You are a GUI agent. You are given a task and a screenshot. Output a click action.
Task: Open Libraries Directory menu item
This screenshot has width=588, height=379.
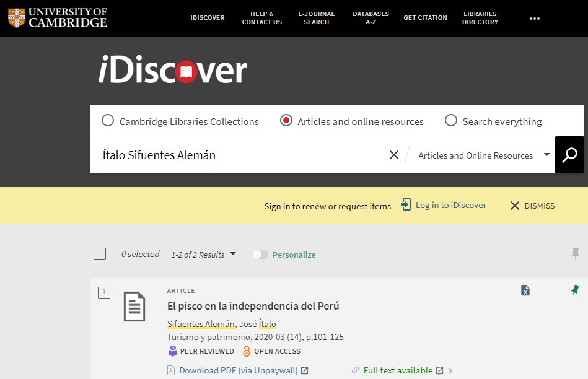480,17
